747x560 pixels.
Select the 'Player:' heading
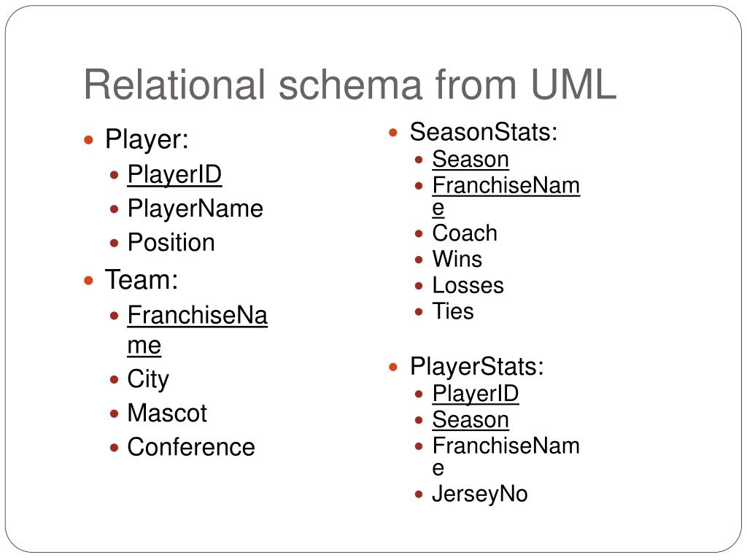147,139
